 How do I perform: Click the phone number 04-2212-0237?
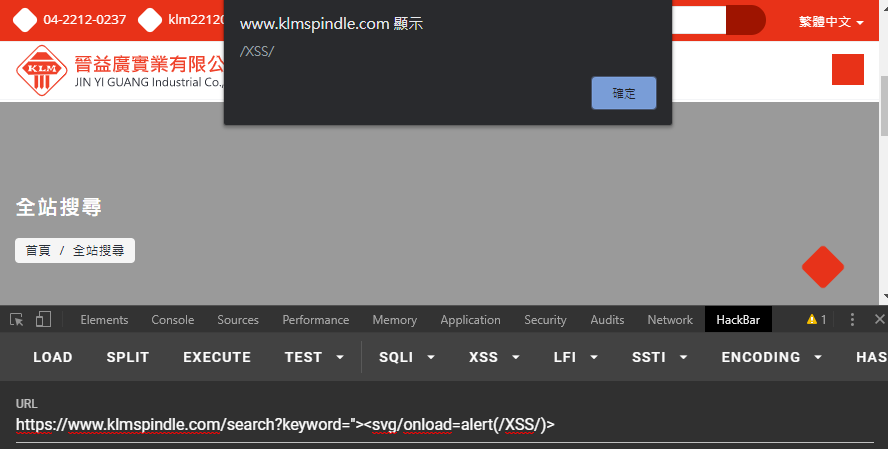85,20
